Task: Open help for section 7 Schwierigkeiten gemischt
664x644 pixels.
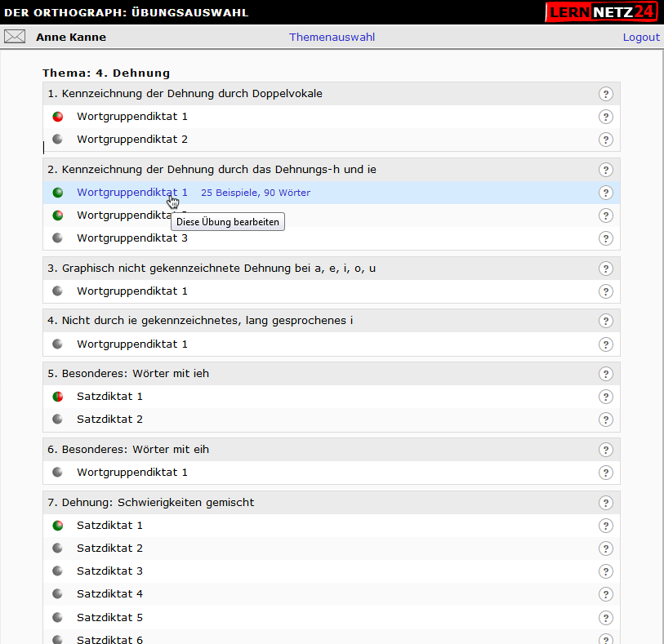Action: click(606, 503)
